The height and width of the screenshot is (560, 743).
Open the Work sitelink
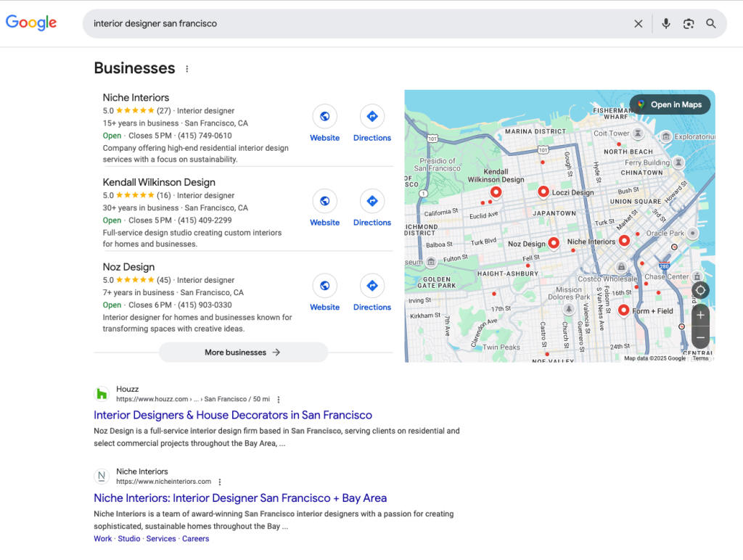pos(103,539)
